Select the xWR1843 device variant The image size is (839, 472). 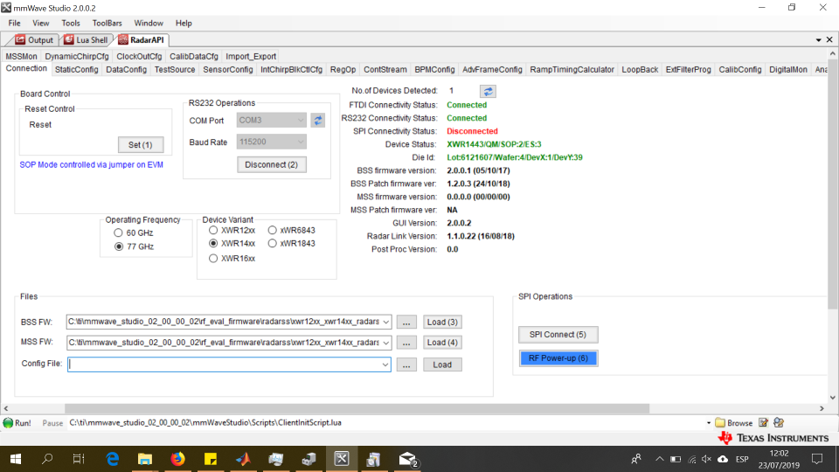(272, 243)
